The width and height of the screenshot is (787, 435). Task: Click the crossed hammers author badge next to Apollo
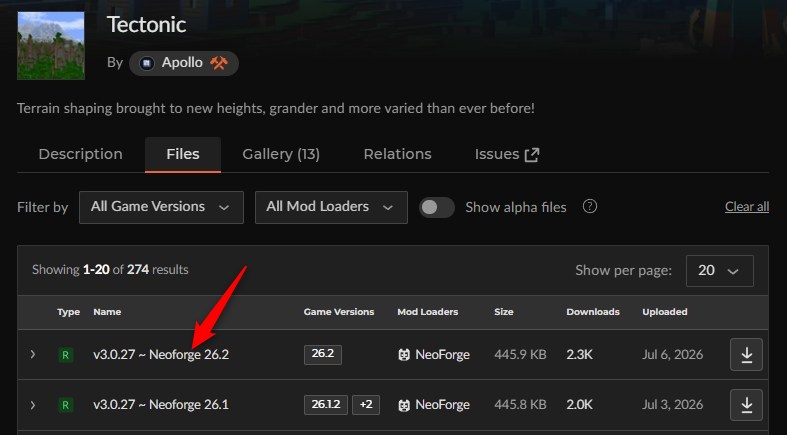[x=219, y=63]
